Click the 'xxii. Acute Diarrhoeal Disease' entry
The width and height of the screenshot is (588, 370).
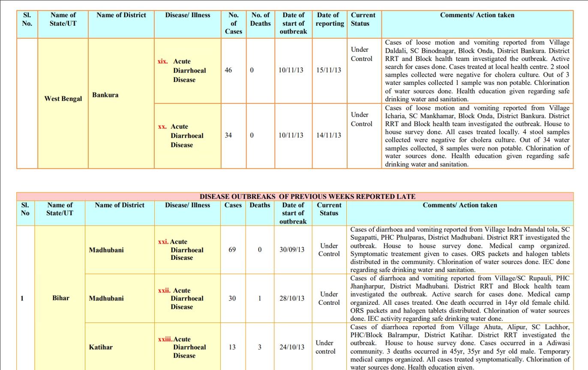tap(181, 298)
